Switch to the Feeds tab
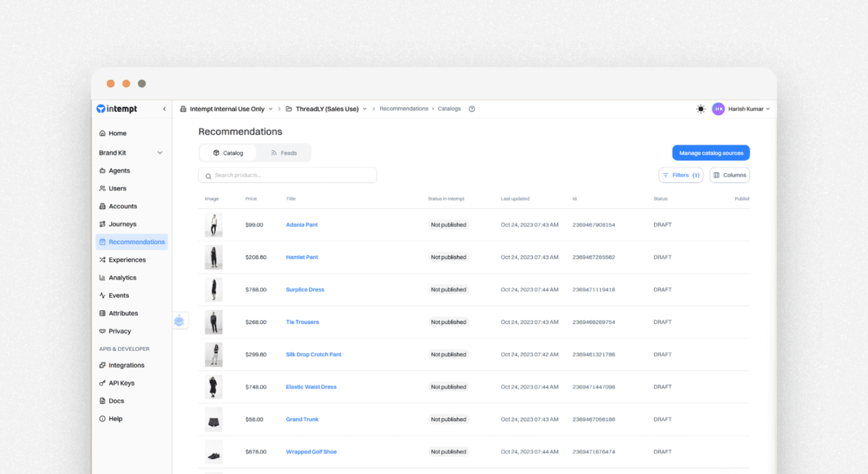This screenshot has width=868, height=474. (284, 153)
